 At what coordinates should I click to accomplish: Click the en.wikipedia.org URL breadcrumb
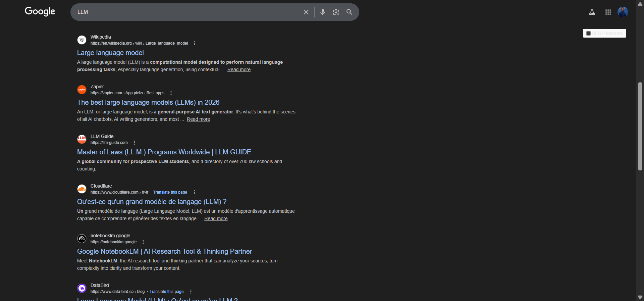tap(139, 43)
